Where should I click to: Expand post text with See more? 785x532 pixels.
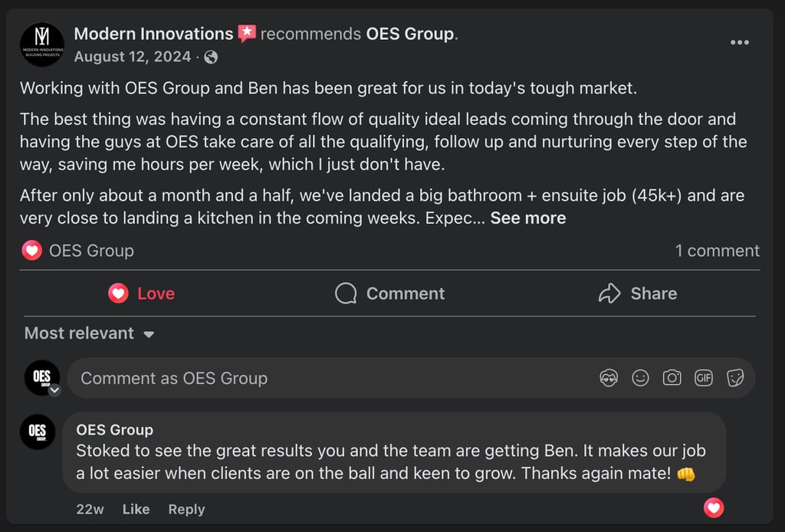[527, 218]
